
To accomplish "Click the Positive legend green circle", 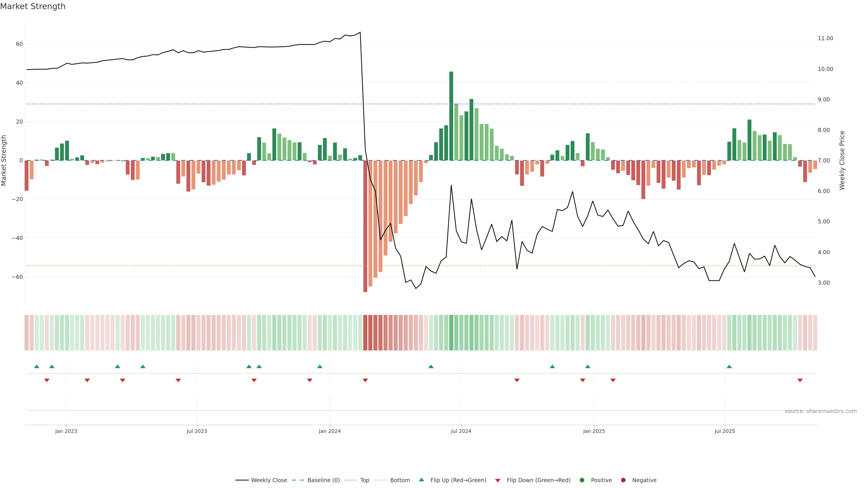I will [582, 480].
